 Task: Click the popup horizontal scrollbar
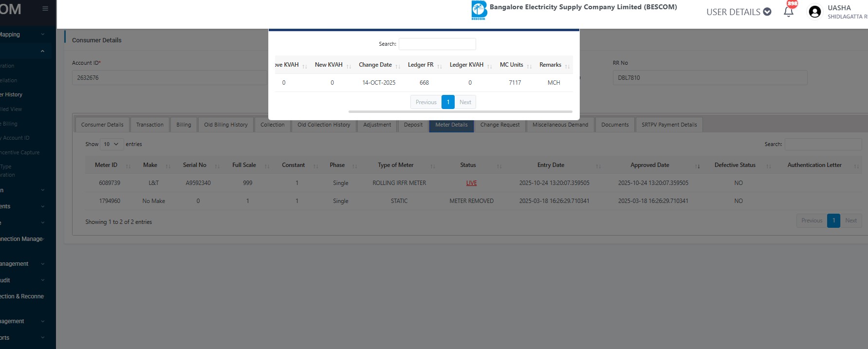pyautogui.click(x=460, y=111)
